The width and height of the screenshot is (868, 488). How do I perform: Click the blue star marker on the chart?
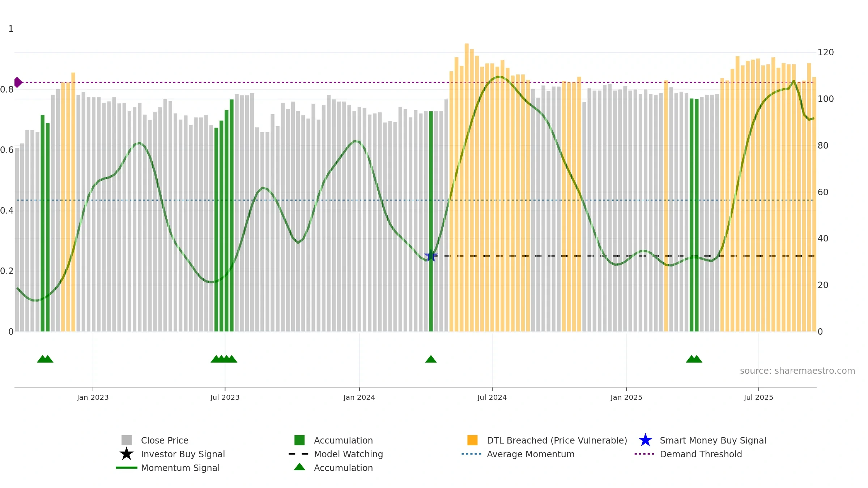click(431, 256)
